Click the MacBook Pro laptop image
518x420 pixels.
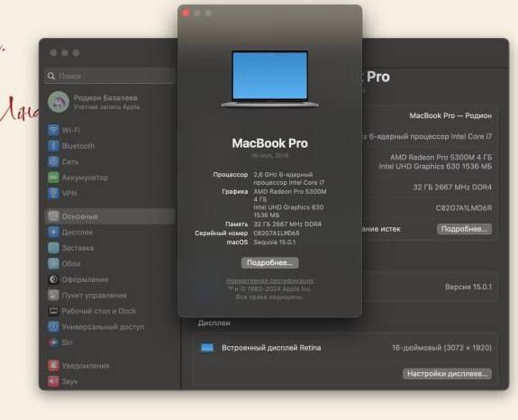point(270,78)
